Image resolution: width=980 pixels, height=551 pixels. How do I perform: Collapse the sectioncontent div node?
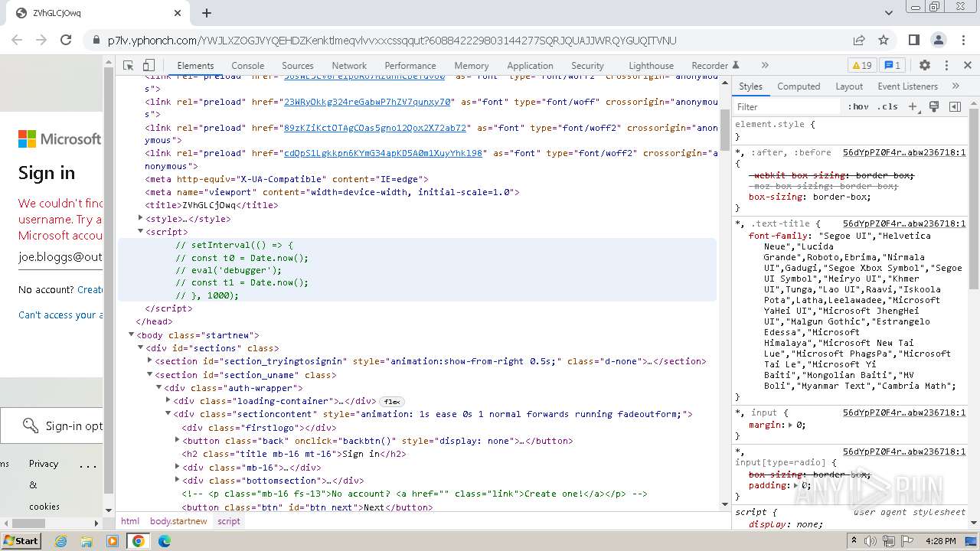click(x=168, y=413)
